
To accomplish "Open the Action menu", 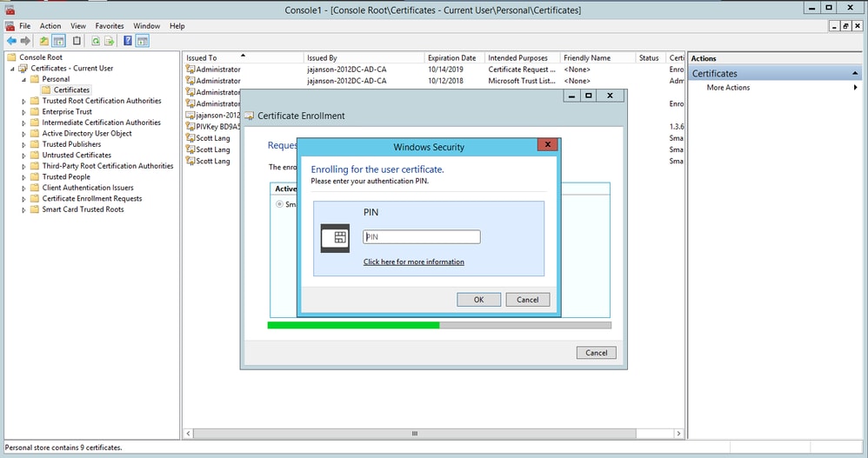I will coord(50,26).
